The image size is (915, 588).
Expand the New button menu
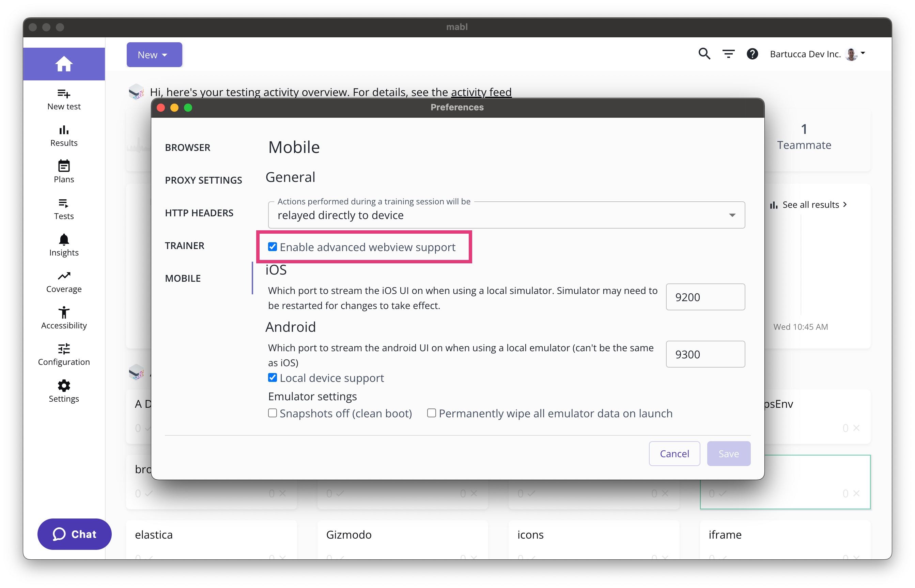pos(154,54)
